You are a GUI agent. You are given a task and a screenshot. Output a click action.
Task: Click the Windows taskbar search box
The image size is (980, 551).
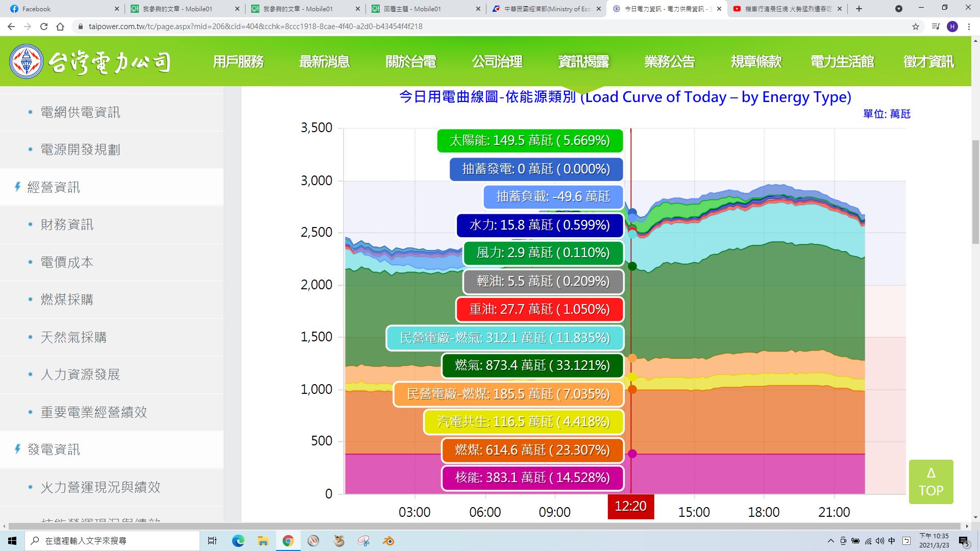pyautogui.click(x=112, y=541)
